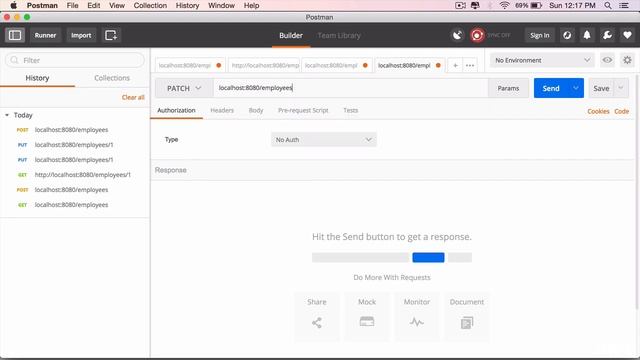Click the Save button
Viewport: 640px width, 360px height.
coord(601,88)
